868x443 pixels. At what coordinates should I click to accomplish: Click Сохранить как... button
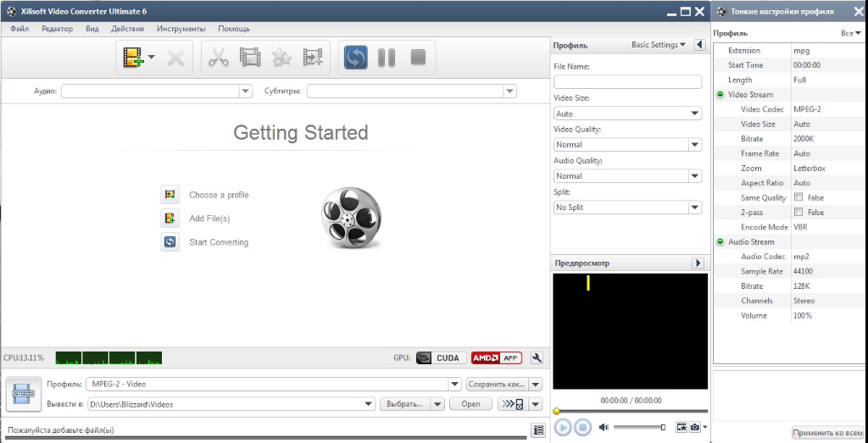click(x=498, y=384)
